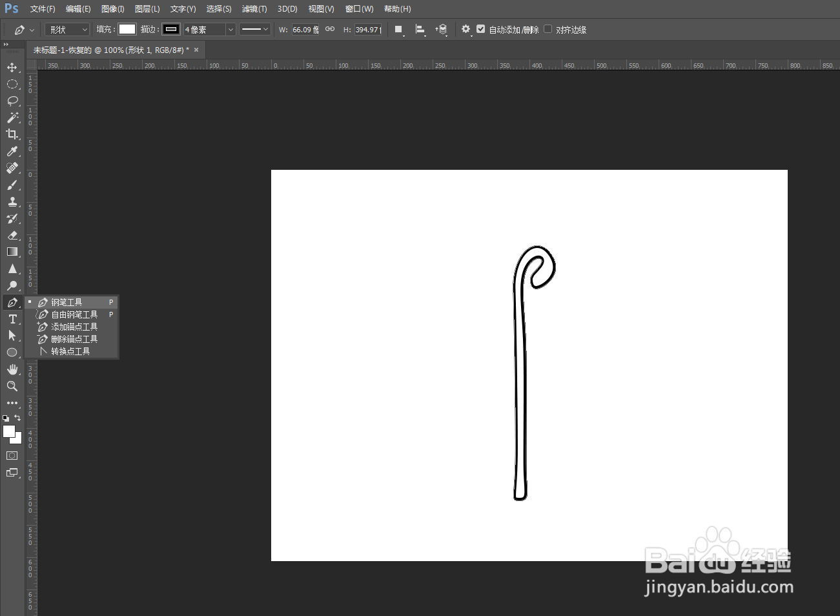Open pen options gear menu
This screenshot has width=840, height=616.
pyautogui.click(x=466, y=30)
